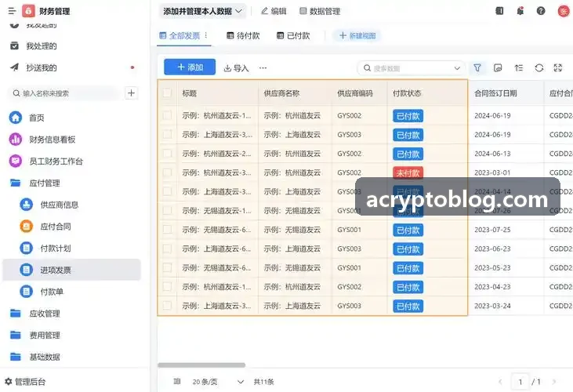This screenshot has height=392, width=573.
Task: Go to the next page arrow
Action: coord(554,382)
